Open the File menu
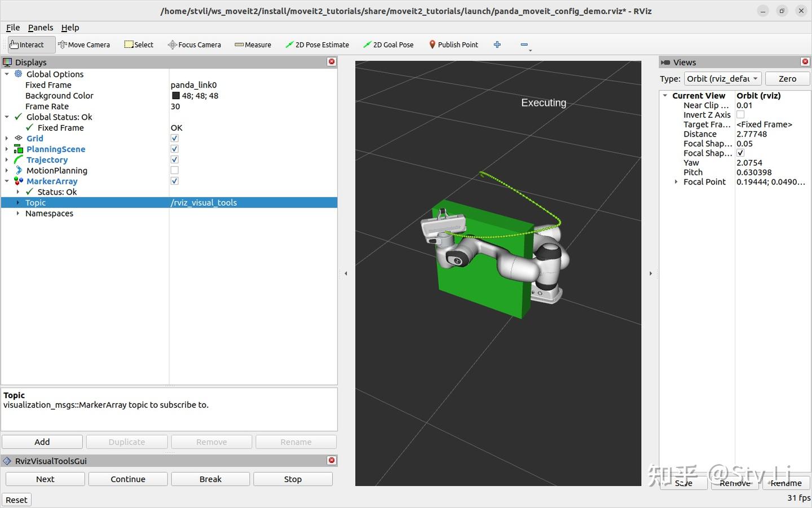 (x=12, y=27)
